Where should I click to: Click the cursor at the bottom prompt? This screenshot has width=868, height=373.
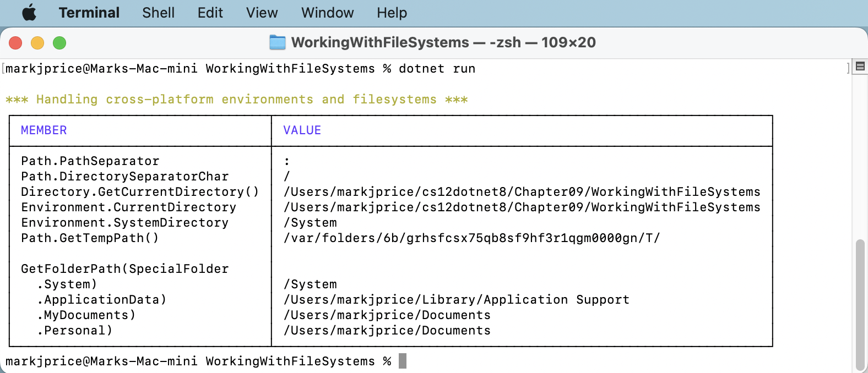403,361
